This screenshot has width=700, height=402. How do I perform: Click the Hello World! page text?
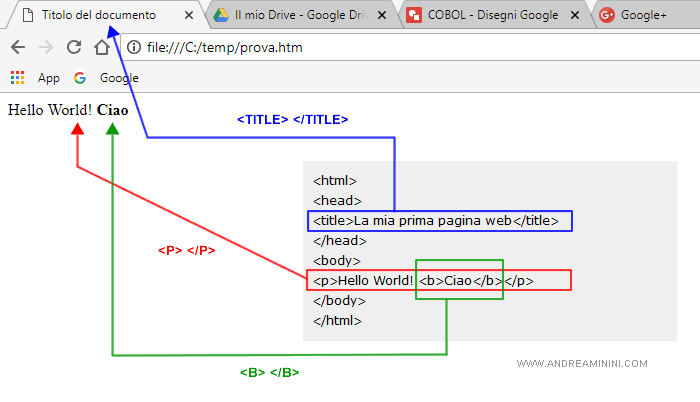pos(50,109)
